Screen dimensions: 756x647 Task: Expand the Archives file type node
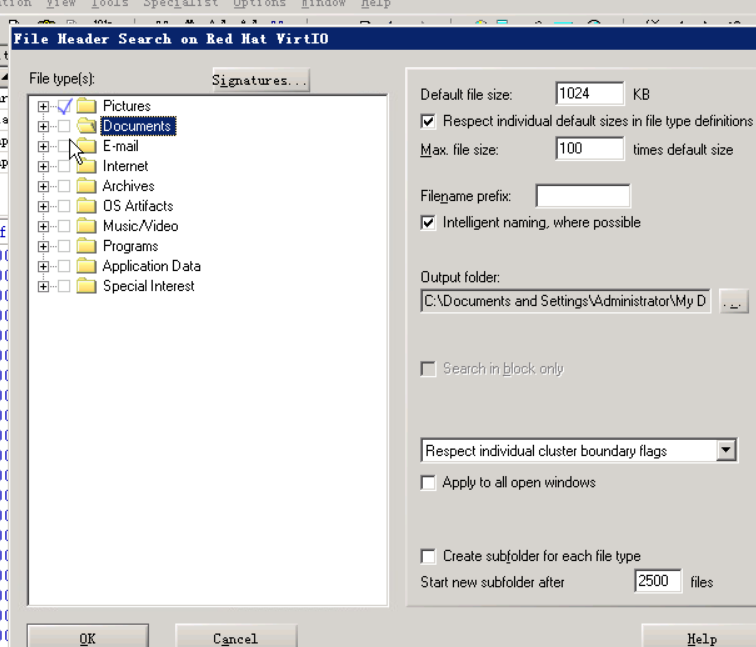tap(43, 186)
